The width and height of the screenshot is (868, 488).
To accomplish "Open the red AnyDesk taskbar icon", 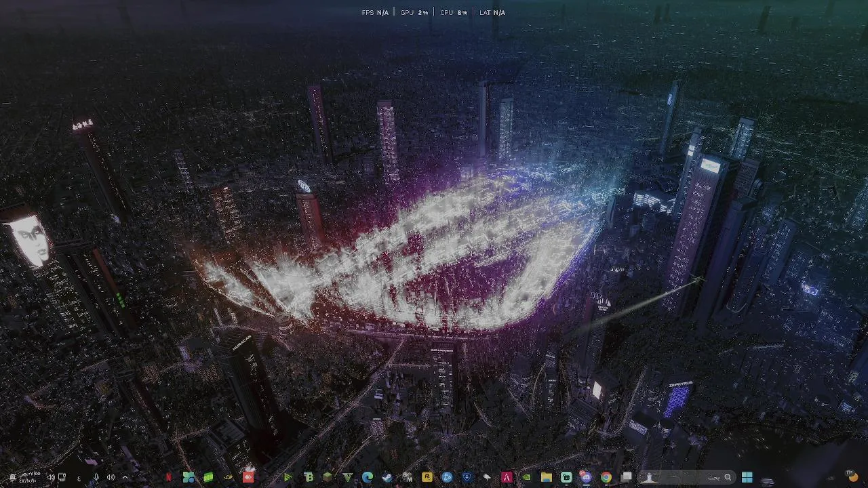I will pyautogui.click(x=248, y=477).
